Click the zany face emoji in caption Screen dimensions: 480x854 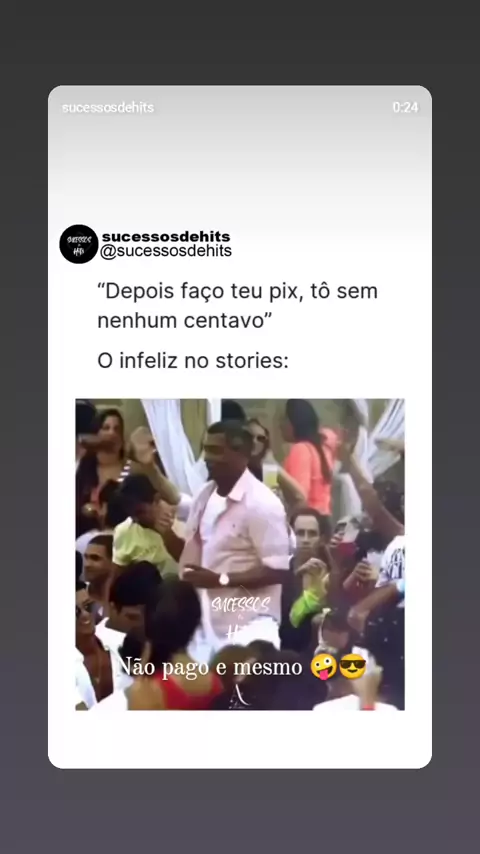click(x=324, y=667)
